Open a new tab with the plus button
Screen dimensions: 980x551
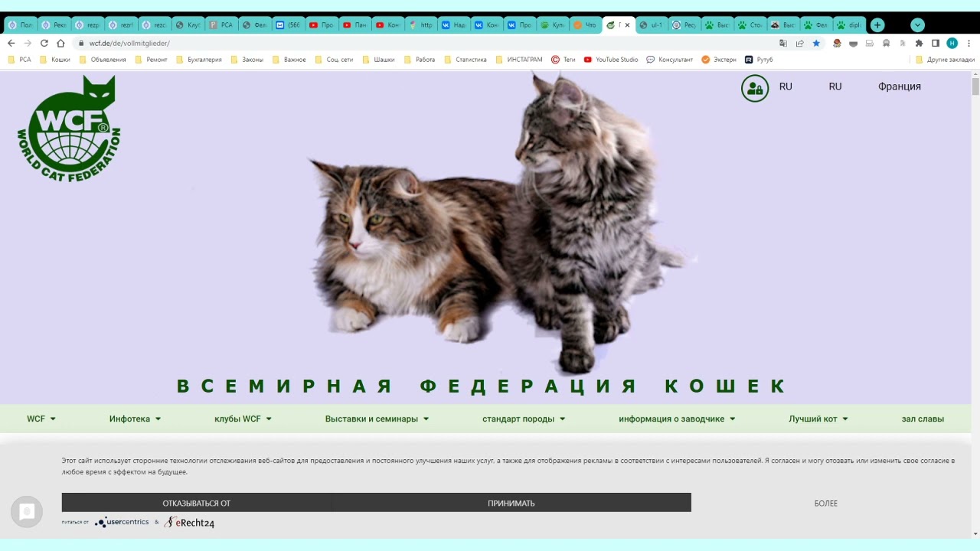[877, 25]
